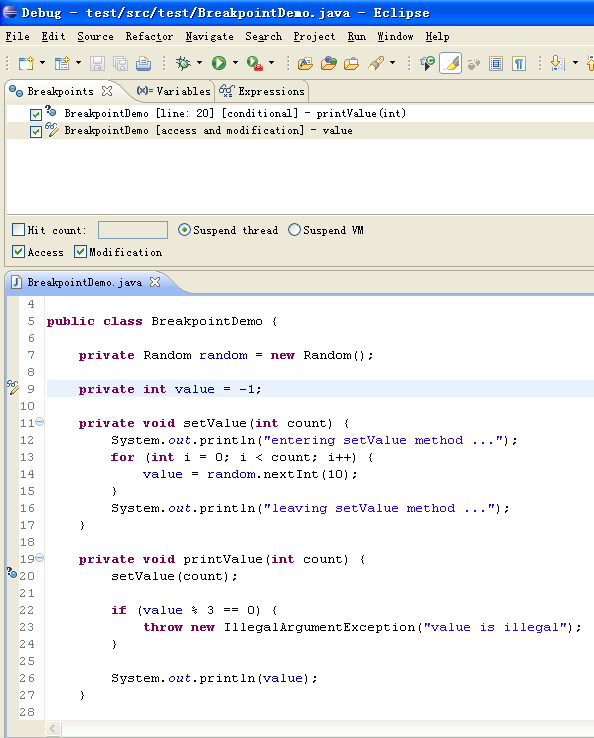Click the Open Type icon in toolbar
594x738 pixels.
(305, 63)
